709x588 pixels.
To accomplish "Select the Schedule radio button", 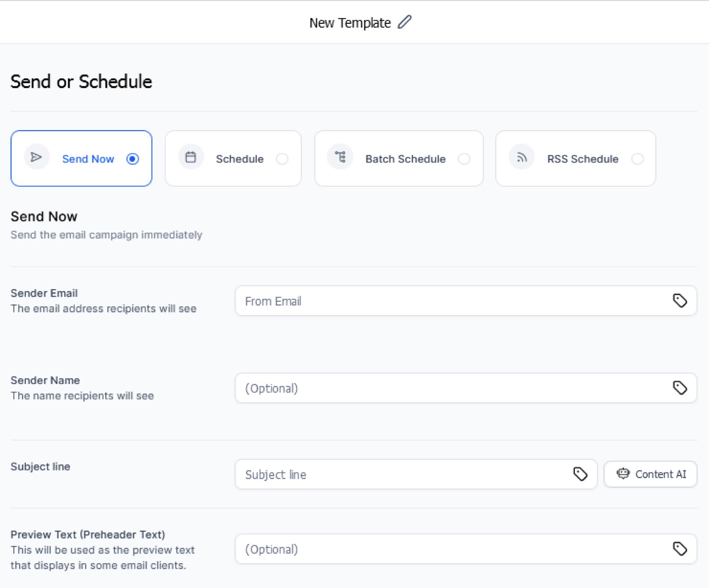I will pyautogui.click(x=282, y=159).
